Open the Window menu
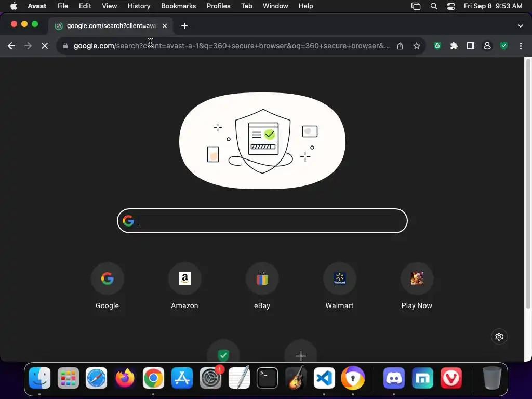The width and height of the screenshot is (532, 399). pyautogui.click(x=275, y=6)
